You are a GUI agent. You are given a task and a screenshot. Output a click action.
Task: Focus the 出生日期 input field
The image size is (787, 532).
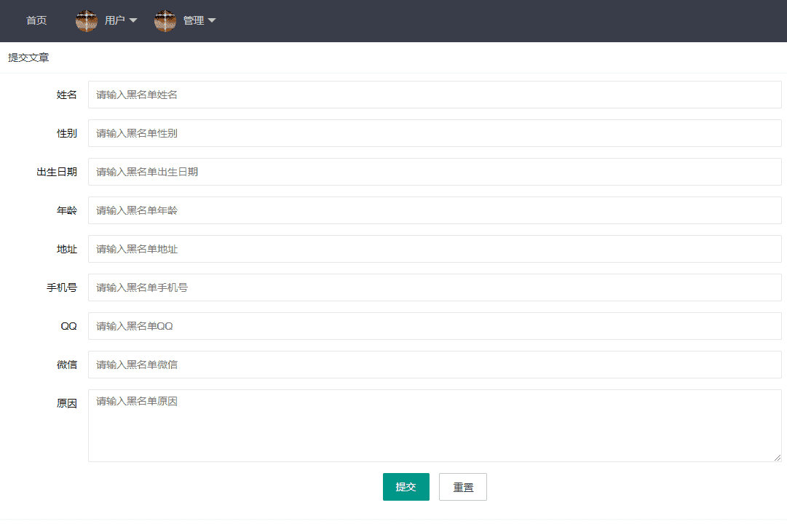(x=435, y=172)
